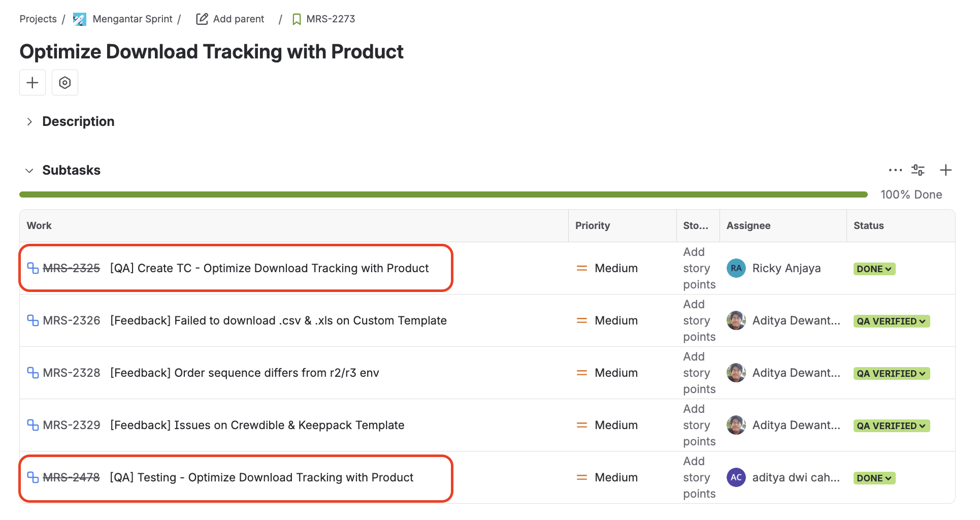
Task: Collapse the Subtasks section
Action: tap(29, 171)
